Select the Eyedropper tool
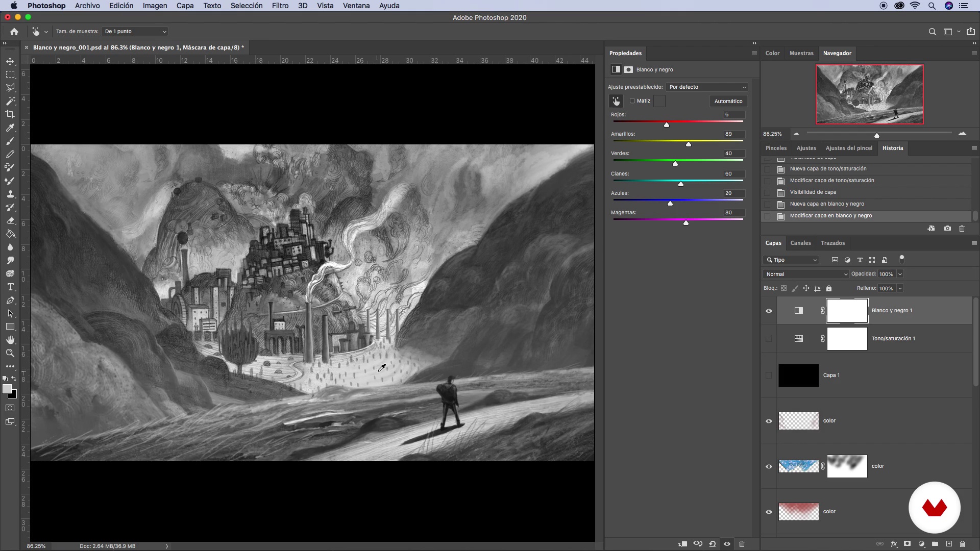This screenshot has width=980, height=551. point(10,128)
